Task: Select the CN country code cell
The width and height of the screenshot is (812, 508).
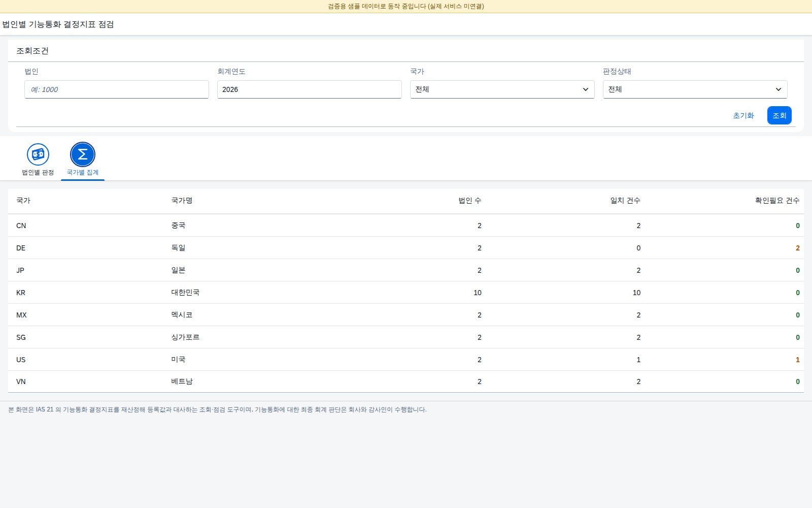Action: (x=21, y=226)
